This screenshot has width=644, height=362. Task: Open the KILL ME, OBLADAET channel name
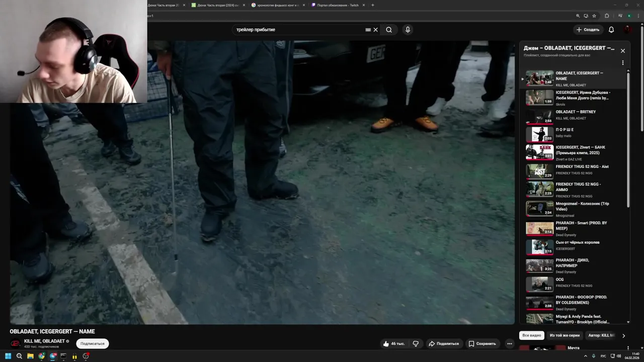tap(44, 341)
